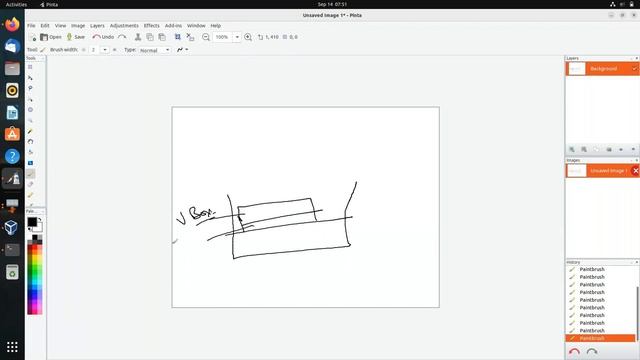Open the zoom percentage dropdown
Viewport: 640px width, 360px height.
(237, 37)
